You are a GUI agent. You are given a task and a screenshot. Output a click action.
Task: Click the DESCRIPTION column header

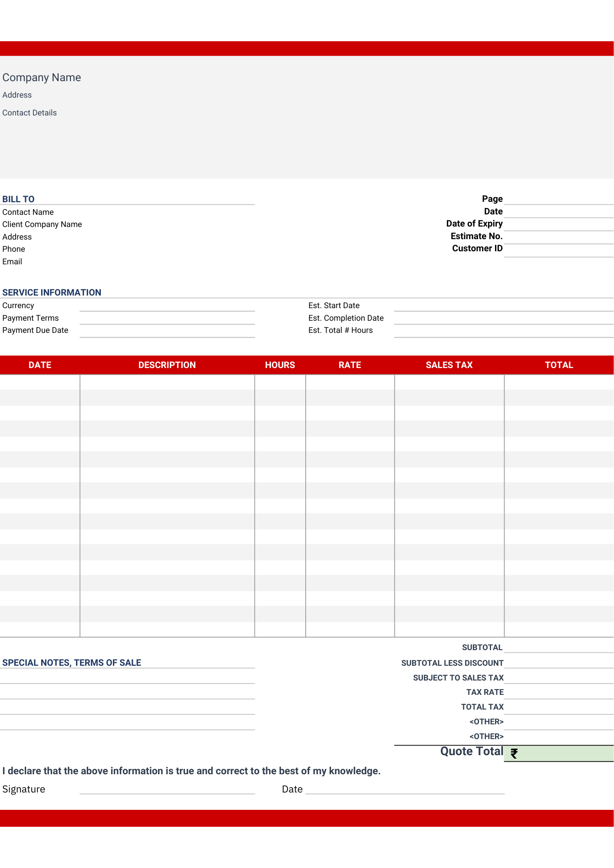167,365
